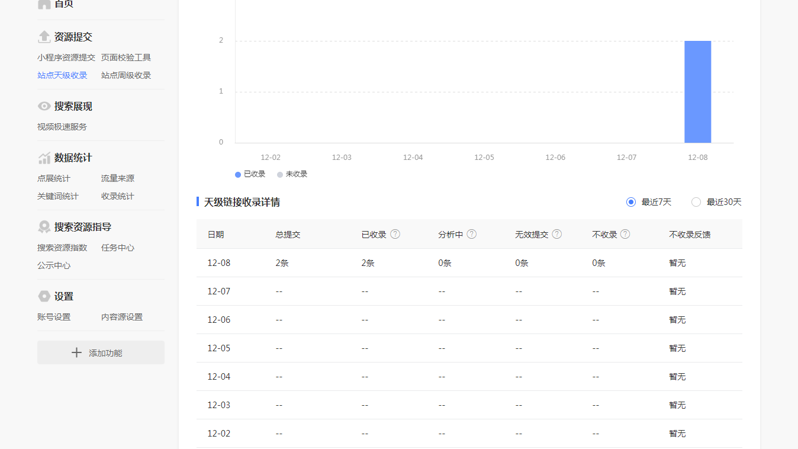
Task: Click help icon next to 已收录 column
Action: point(395,234)
